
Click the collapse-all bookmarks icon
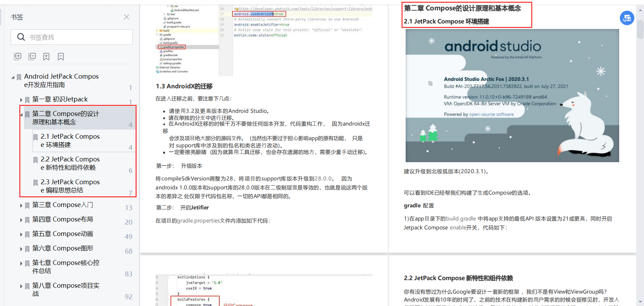click(32, 57)
